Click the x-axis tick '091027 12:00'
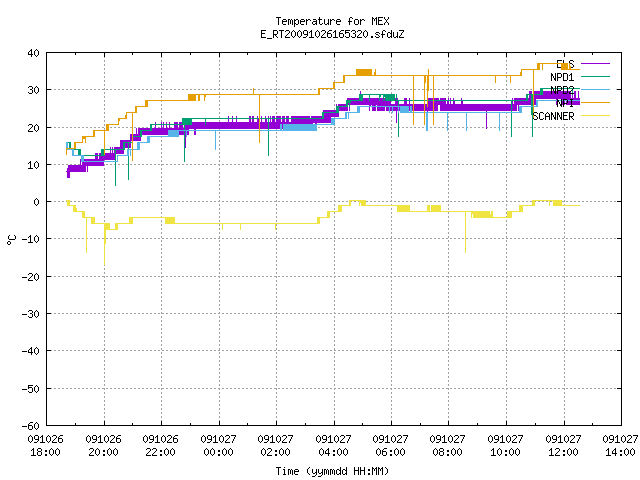Screen dimensions: 640x480 point(564,446)
